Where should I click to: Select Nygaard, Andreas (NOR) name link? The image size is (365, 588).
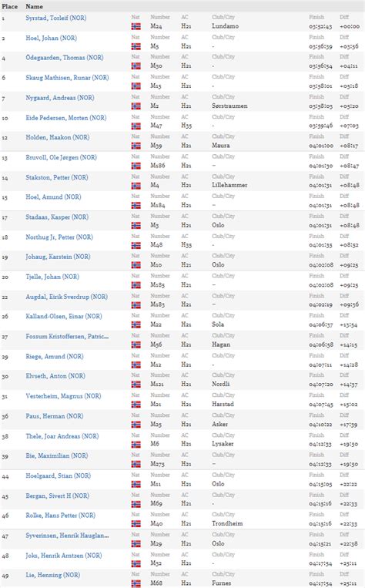pos(60,98)
